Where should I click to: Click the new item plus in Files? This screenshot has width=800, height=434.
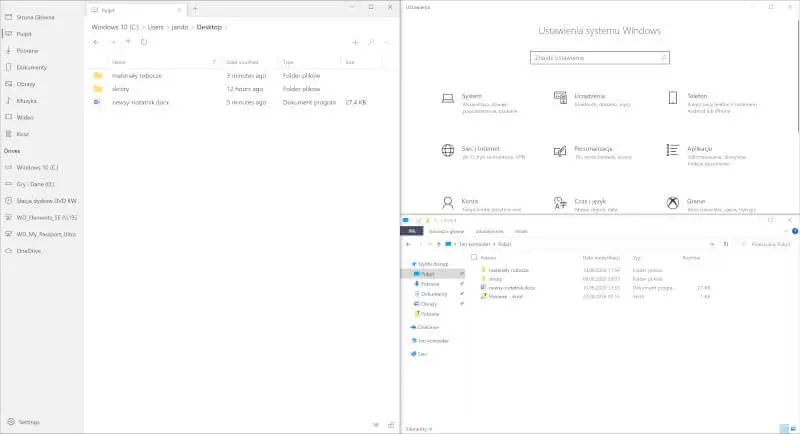point(356,42)
